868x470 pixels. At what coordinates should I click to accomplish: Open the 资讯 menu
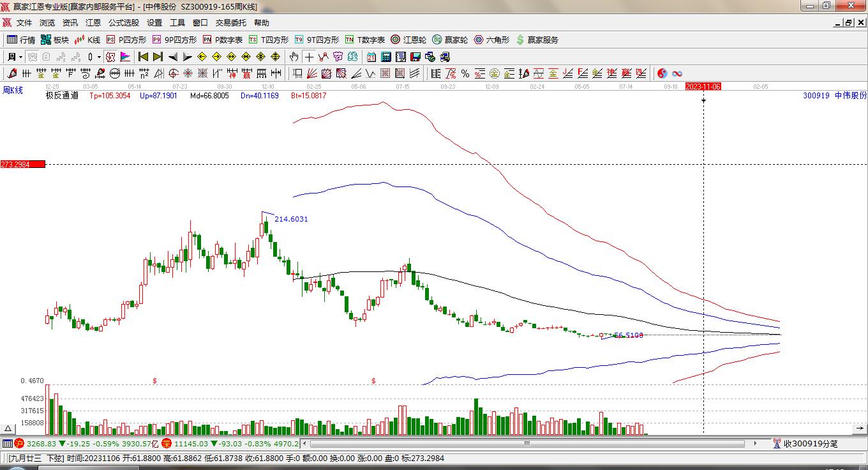pos(70,23)
